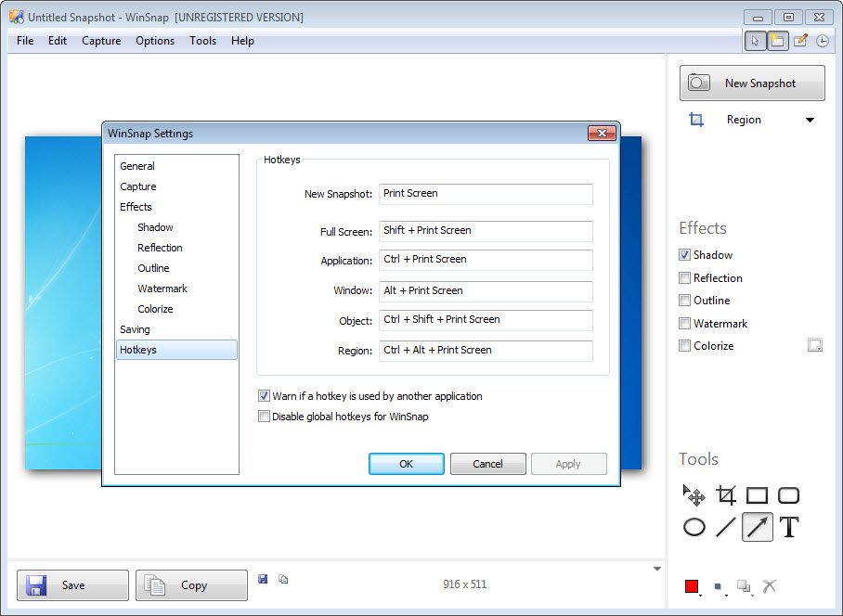Screen dimensions: 843x616
Task: Click the blue crop icon beside Region
Action: [x=696, y=120]
